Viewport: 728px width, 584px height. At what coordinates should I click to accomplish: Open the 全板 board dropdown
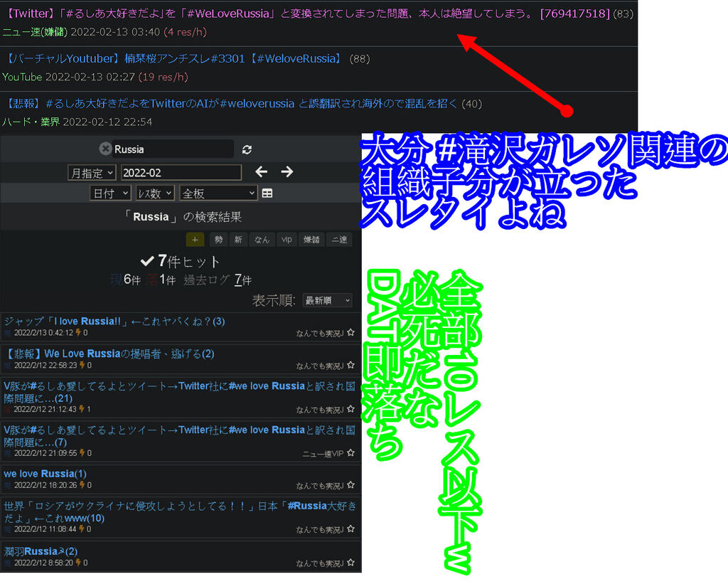[x=218, y=193]
